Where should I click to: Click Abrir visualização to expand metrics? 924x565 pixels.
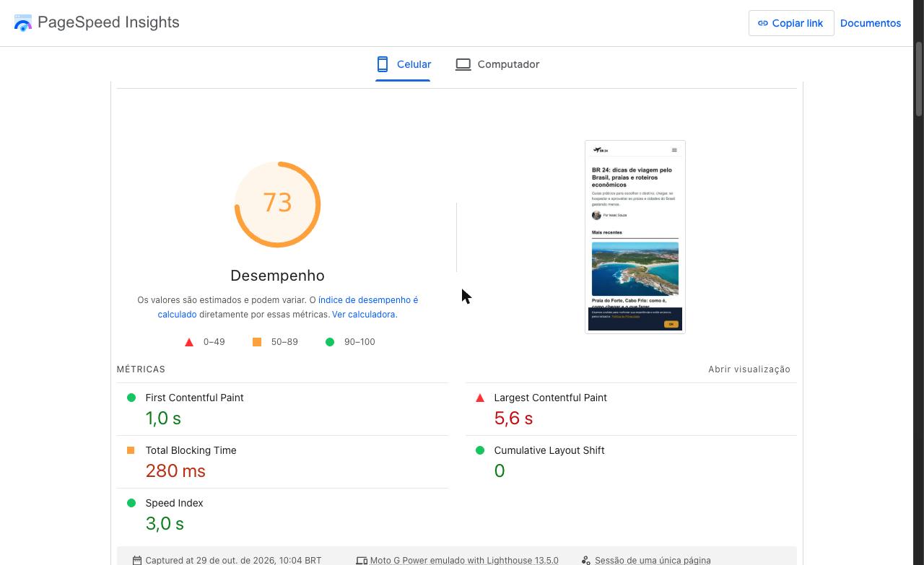pos(749,369)
